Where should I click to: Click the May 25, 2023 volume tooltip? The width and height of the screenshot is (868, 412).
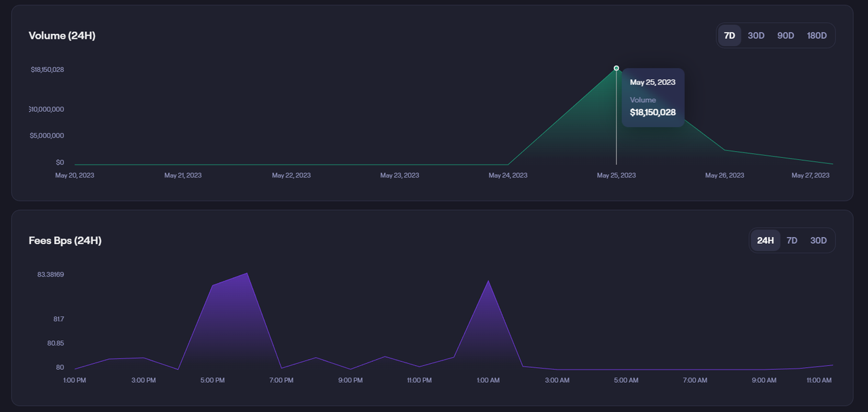[x=652, y=98]
